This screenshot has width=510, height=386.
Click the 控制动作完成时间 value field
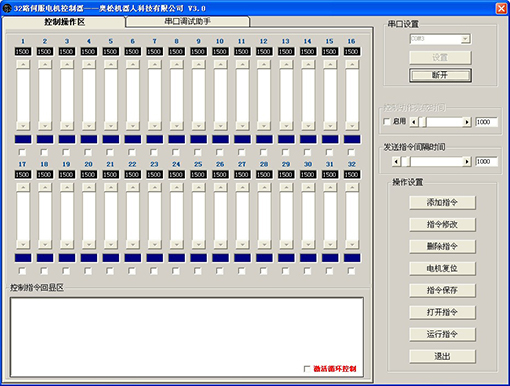tap(486, 122)
